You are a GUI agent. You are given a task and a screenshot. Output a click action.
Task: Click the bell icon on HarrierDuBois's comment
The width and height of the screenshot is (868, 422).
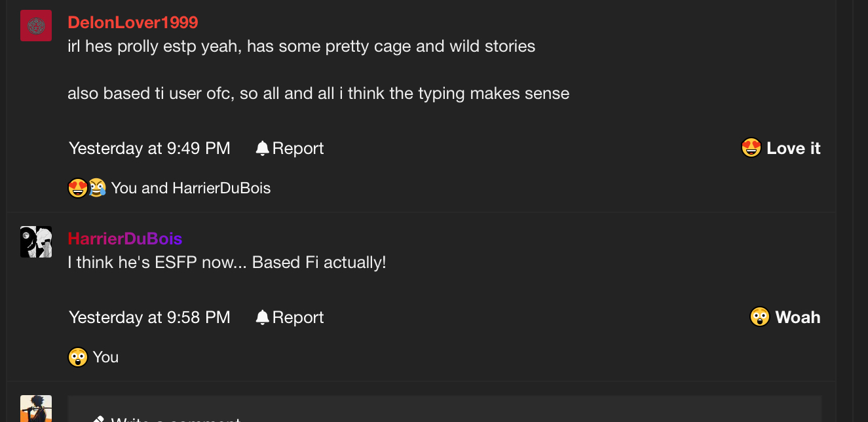click(263, 318)
